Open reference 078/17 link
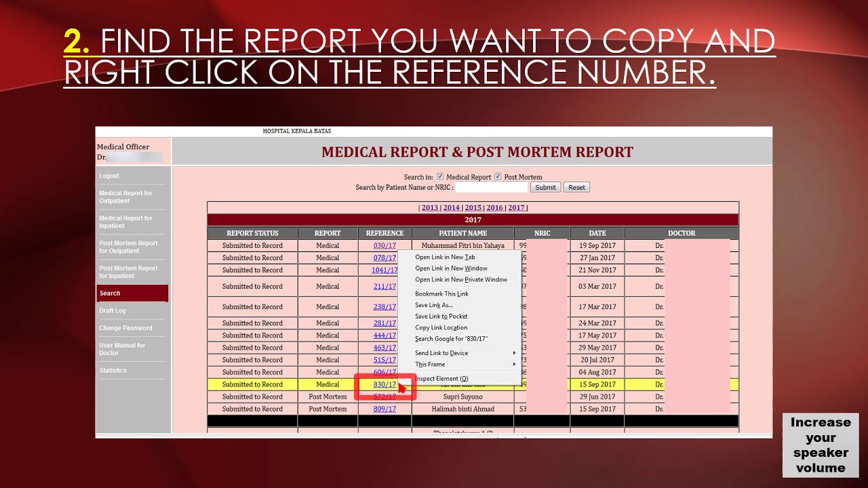868x488 pixels. point(384,258)
